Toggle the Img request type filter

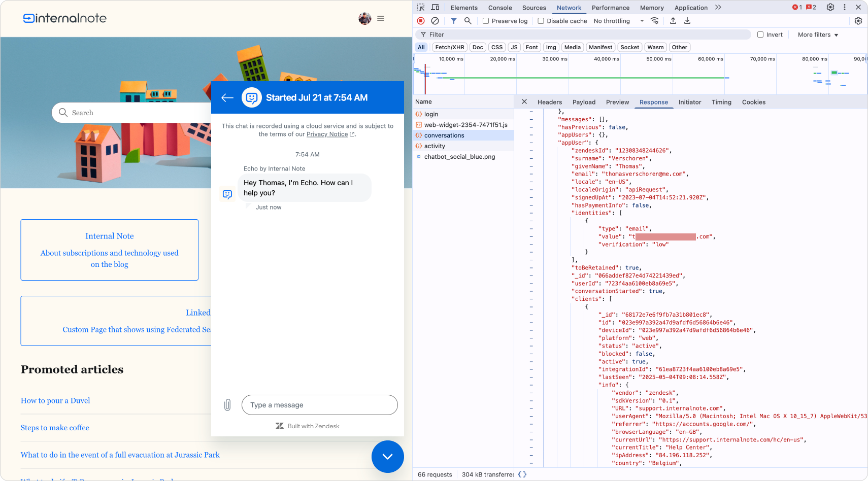[551, 47]
